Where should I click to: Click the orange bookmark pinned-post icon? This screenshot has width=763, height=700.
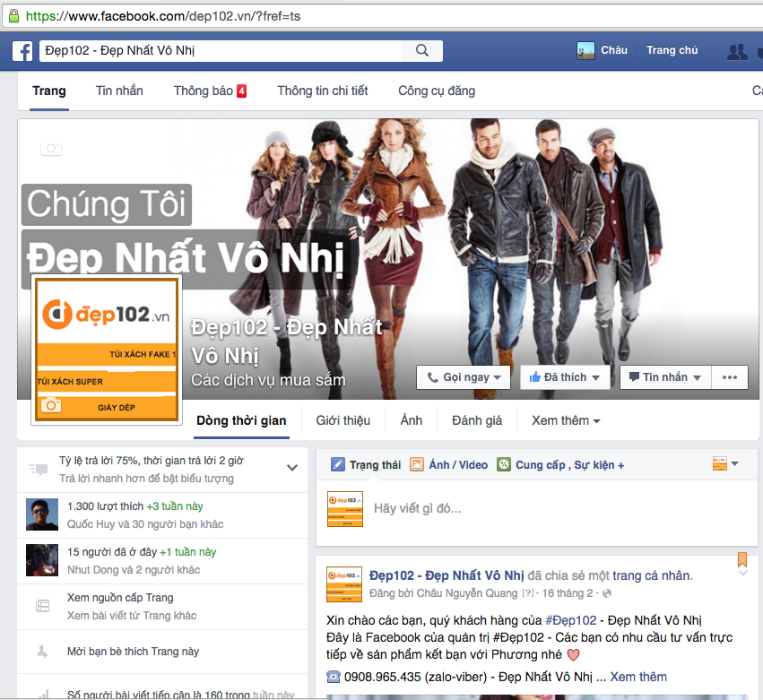point(742,560)
